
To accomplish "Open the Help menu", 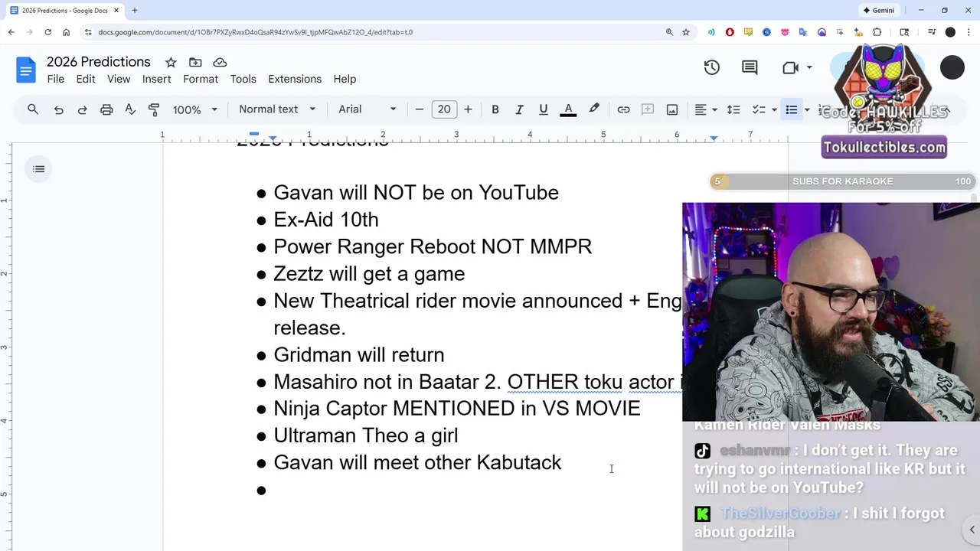I will click(345, 79).
